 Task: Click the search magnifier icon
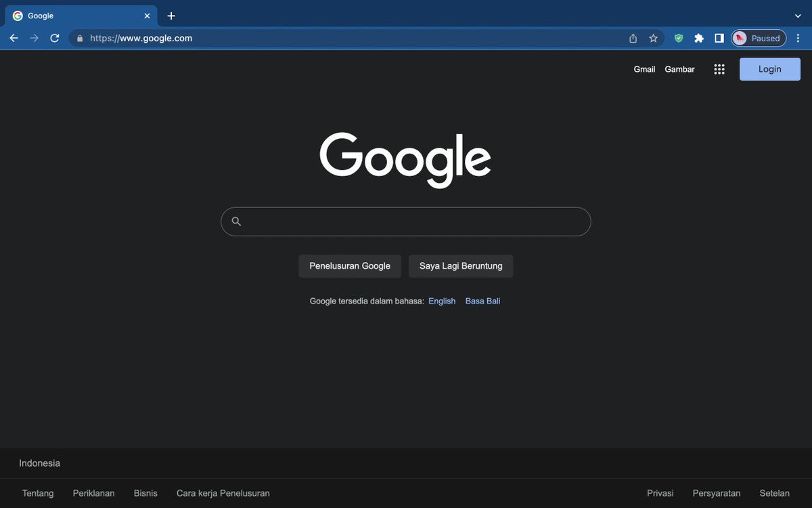point(236,221)
